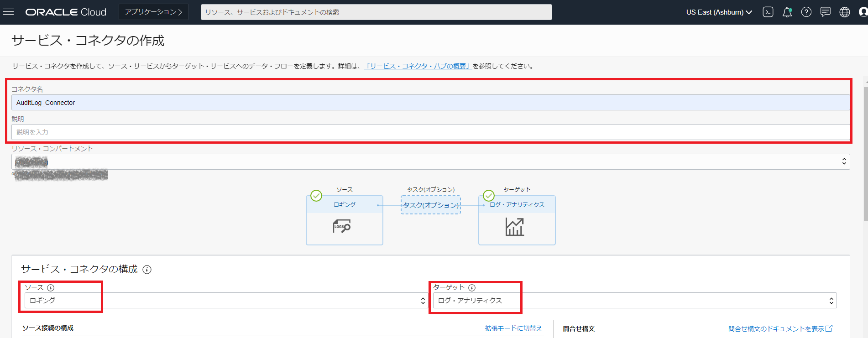
Task: Expand the US East (Ashburn) region selector
Action: [719, 12]
